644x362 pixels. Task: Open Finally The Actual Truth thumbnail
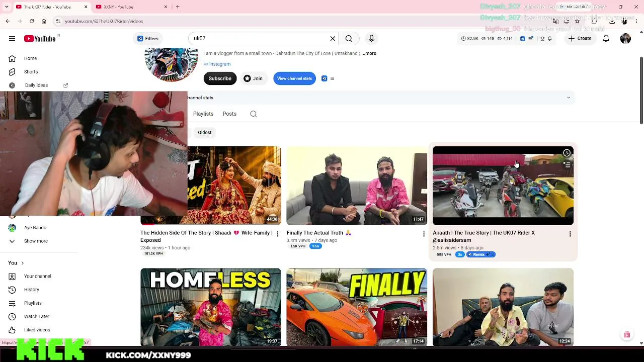click(357, 186)
